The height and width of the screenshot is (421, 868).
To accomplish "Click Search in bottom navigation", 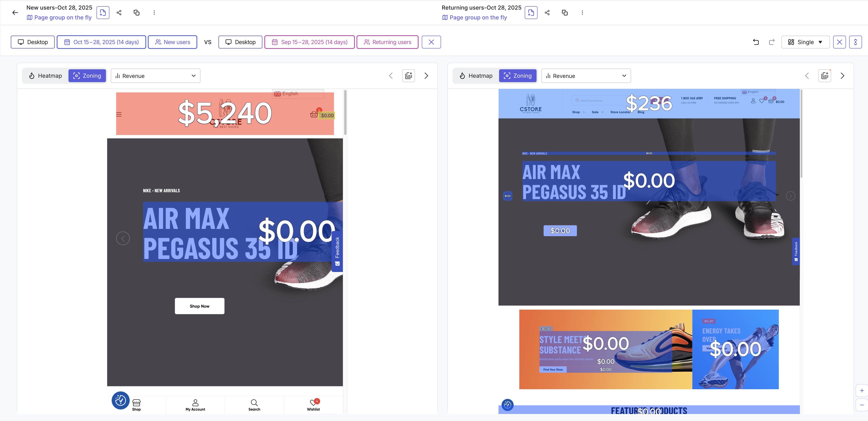I will [x=254, y=405].
